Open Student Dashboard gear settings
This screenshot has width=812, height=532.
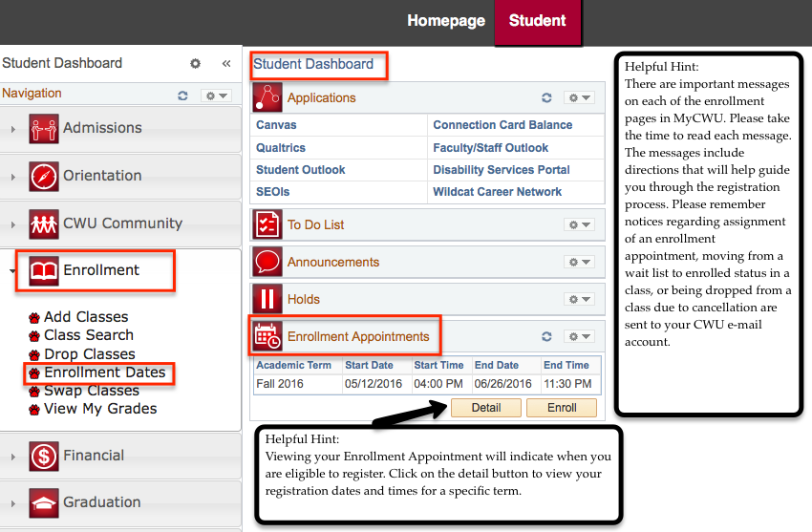pyautogui.click(x=196, y=63)
